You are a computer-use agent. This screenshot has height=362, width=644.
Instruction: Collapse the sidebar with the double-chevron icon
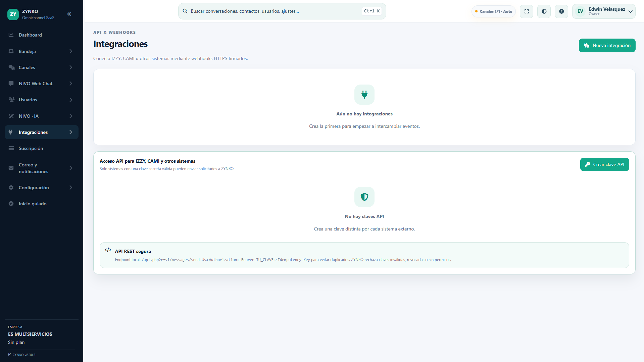[x=69, y=14]
